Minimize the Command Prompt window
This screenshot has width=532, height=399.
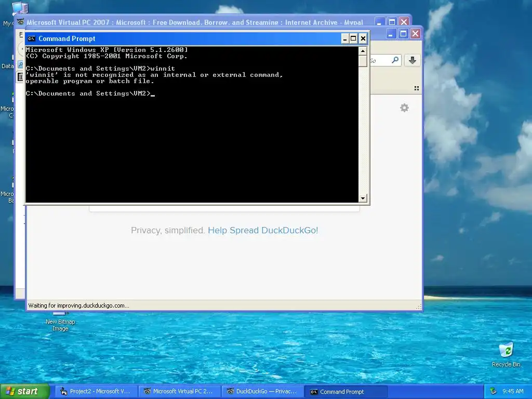point(345,38)
